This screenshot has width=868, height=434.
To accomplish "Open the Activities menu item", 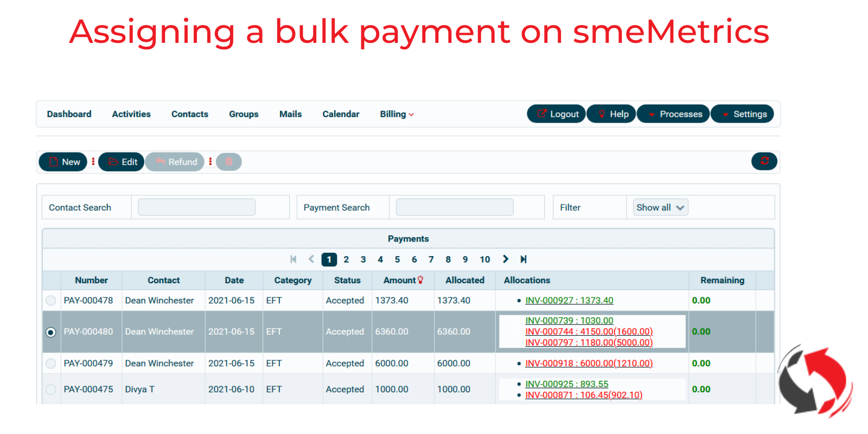I will [x=131, y=114].
